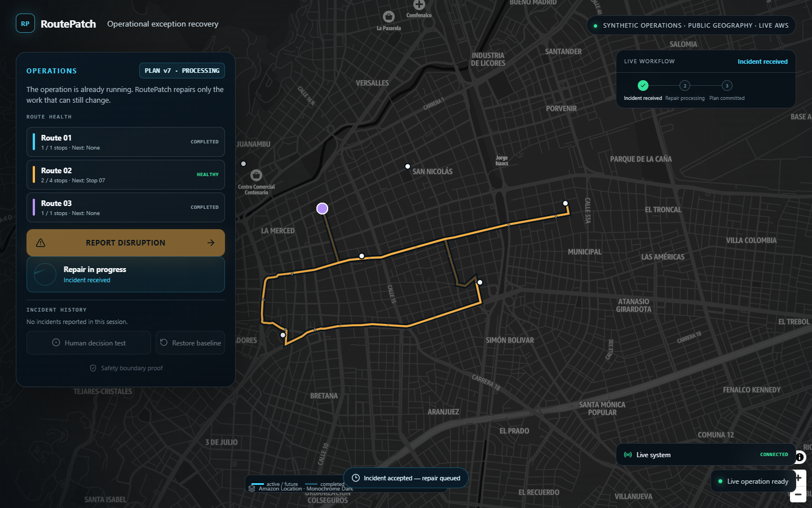This screenshot has height=508, width=812.
Task: Click the shield icon next to Safety boundary proof
Action: [93, 368]
